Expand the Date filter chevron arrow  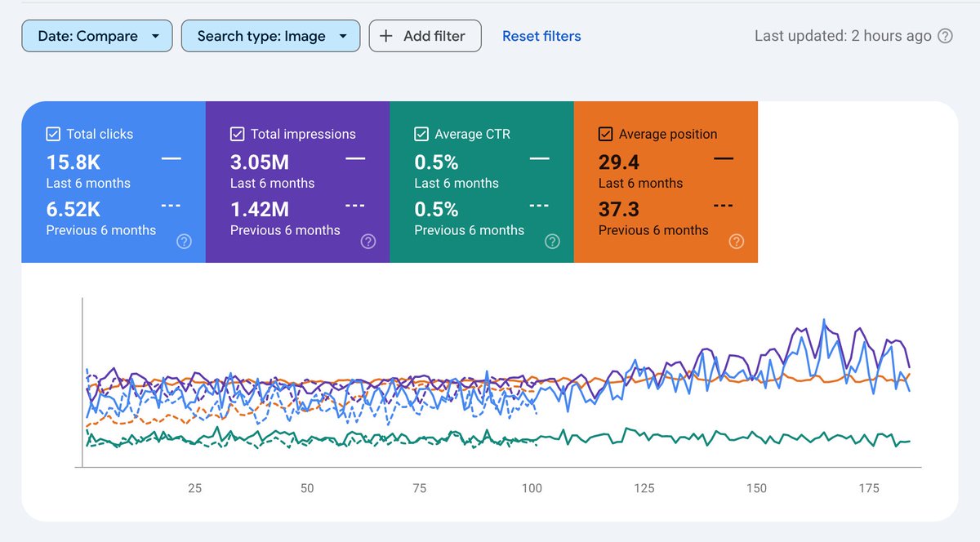(x=155, y=36)
